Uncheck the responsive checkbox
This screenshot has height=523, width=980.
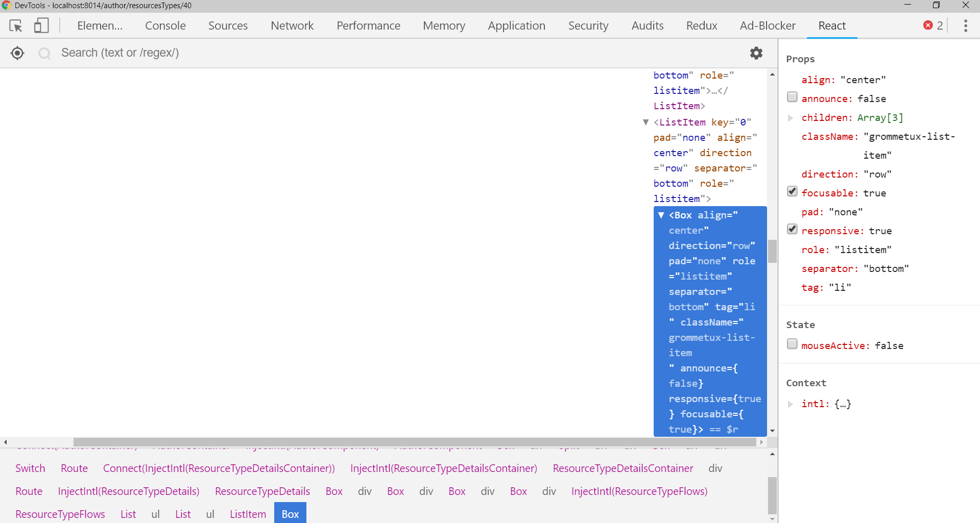[x=792, y=229]
